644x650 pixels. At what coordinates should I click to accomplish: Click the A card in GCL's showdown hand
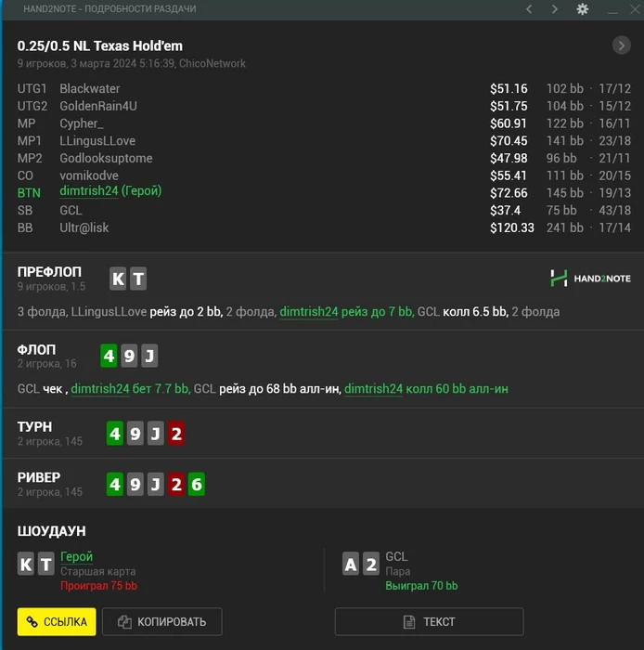click(351, 564)
